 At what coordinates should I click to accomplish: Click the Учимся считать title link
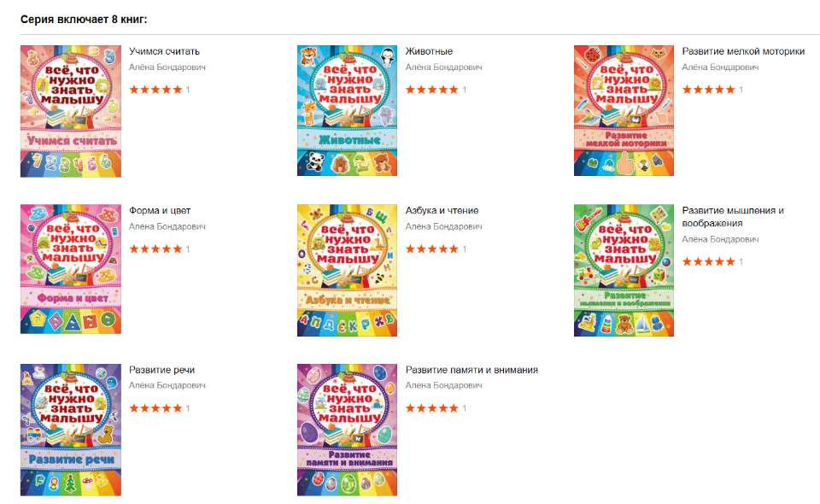click(x=164, y=51)
